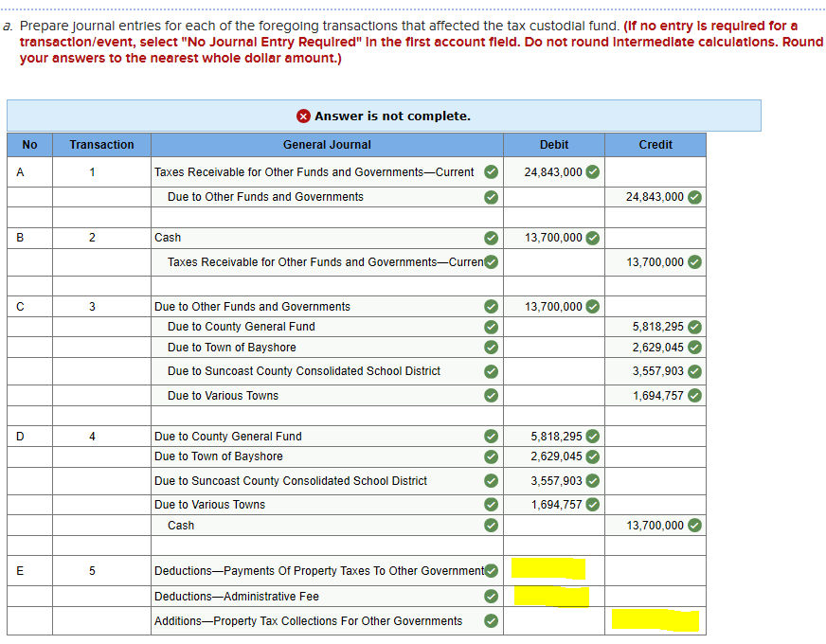Click the check beside Credit 5,818,295
The width and height of the screenshot is (826, 644).
point(695,327)
